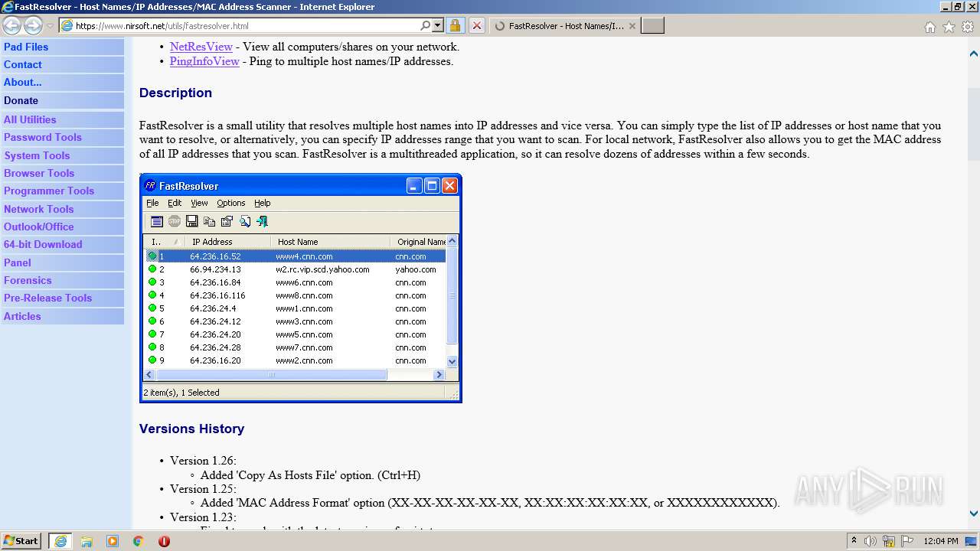Go back with the browser Back arrow
Image resolution: width=980 pixels, height=551 pixels.
[x=11, y=25]
